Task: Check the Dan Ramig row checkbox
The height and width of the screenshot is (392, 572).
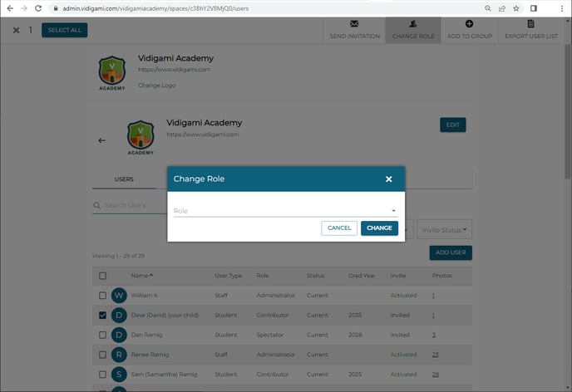Action: tap(102, 335)
